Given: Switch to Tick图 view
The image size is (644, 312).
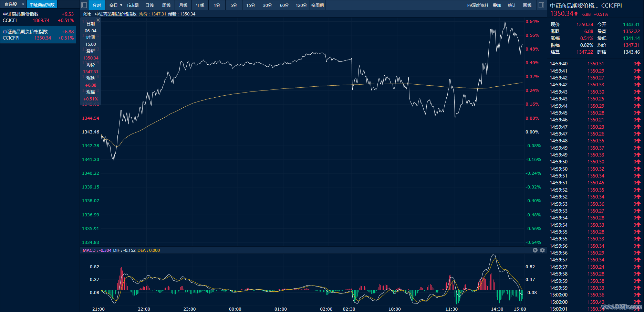Looking at the screenshot, I should [133, 5].
